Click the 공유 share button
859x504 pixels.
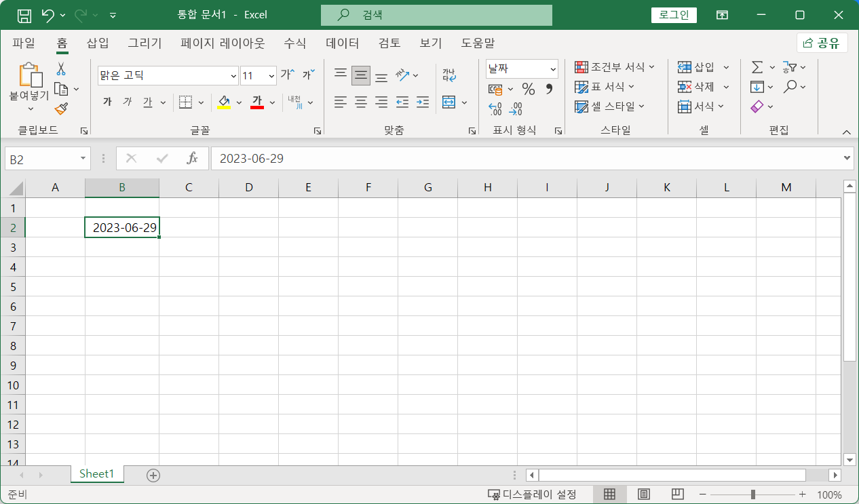(822, 43)
